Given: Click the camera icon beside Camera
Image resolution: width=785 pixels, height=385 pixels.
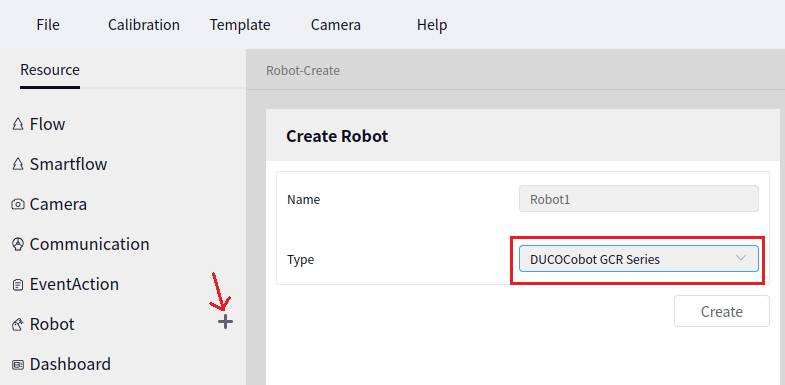Looking at the screenshot, I should pos(18,204).
